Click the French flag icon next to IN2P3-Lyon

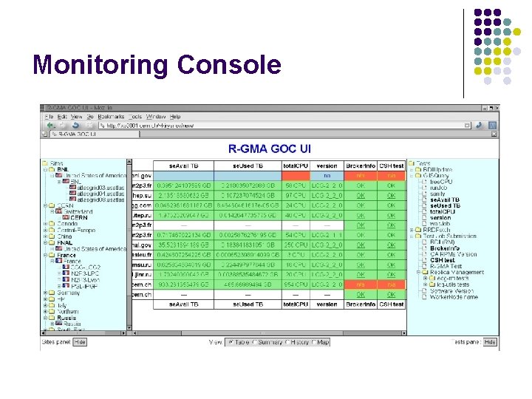(66, 279)
